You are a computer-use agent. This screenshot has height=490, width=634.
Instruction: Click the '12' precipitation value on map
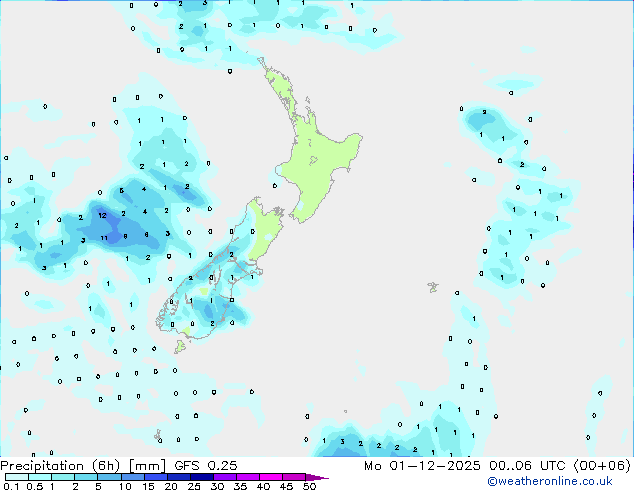pos(102,215)
